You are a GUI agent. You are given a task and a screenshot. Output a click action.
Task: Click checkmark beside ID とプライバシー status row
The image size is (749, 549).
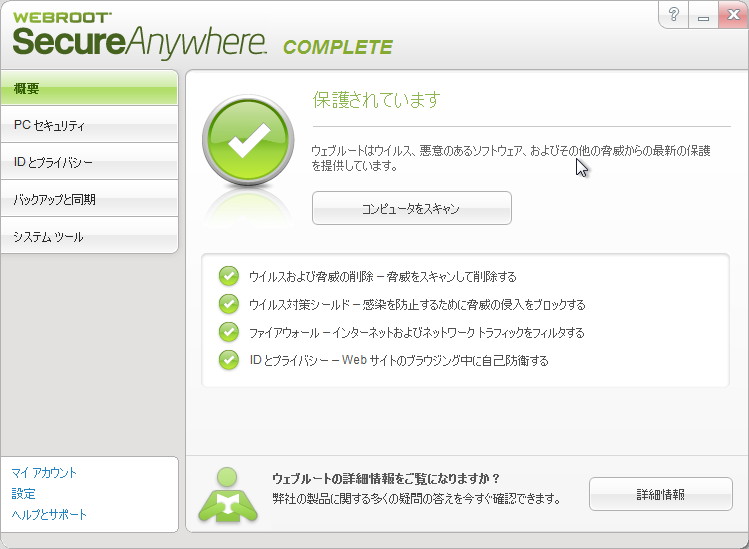[229, 360]
